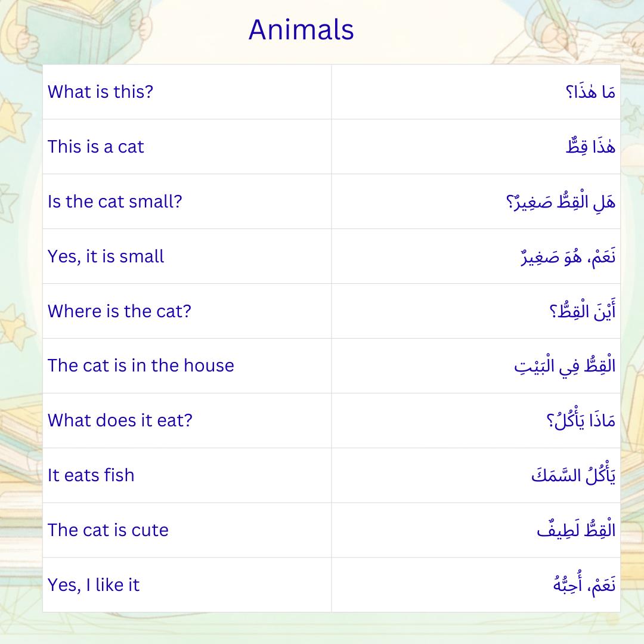Click Arabic question هَلِ الْقِطُّ صَغِيرٌ؟
Viewport: 644px width, 644px height.
pyautogui.click(x=561, y=202)
